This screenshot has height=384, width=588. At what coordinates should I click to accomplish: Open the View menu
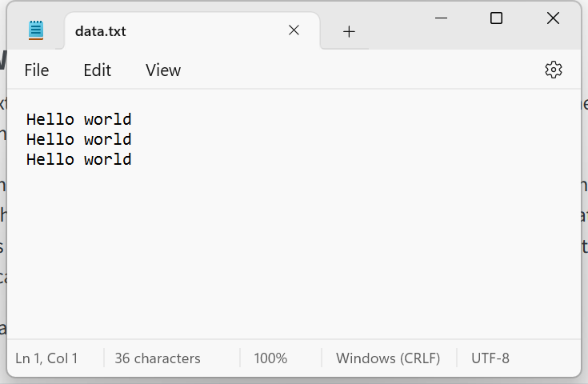coord(163,70)
